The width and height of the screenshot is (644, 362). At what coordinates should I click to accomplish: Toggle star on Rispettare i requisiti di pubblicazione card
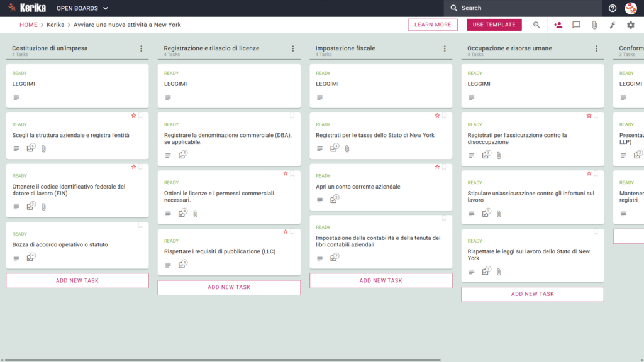[286, 232]
